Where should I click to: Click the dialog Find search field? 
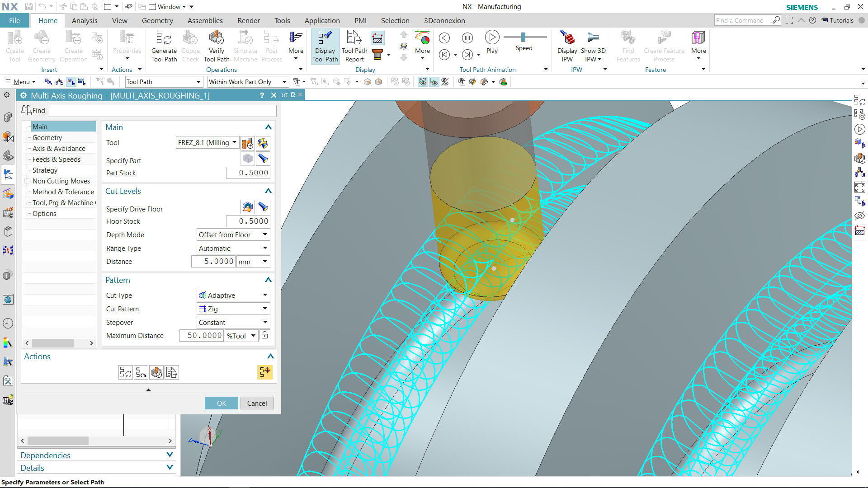pos(163,111)
